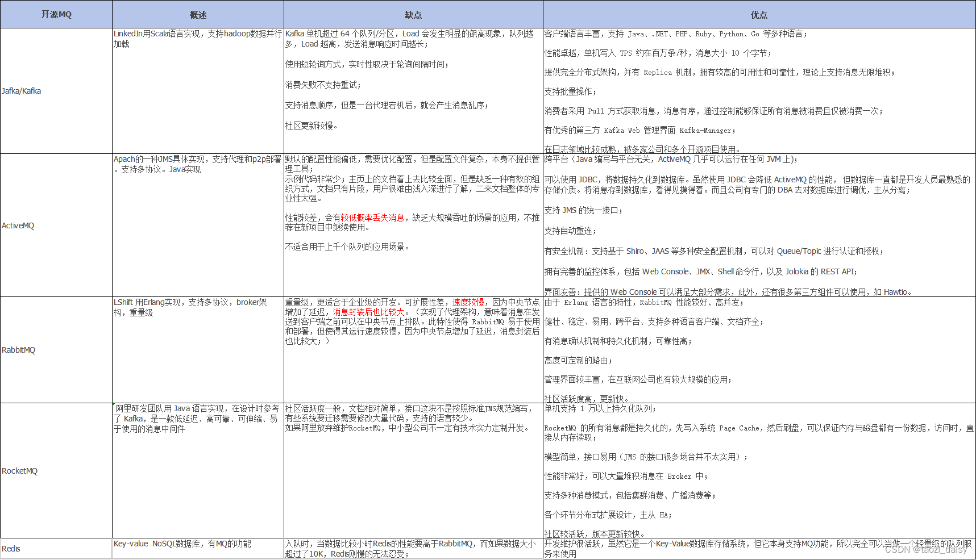This screenshot has height=560, width=976.
Task: Click the RabbitMQ advantage line 高度可定制的路由
Action: coord(578,360)
